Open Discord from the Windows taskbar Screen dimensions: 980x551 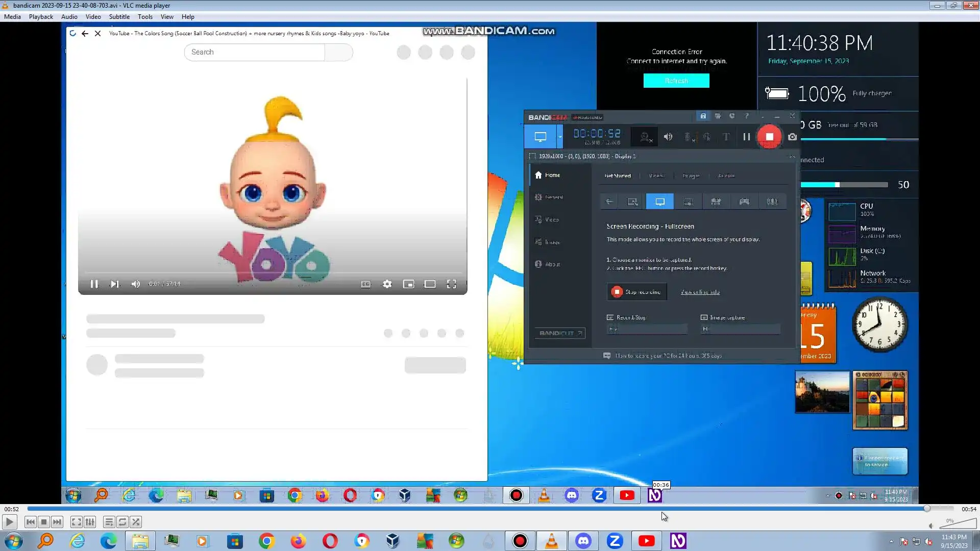pyautogui.click(x=583, y=541)
